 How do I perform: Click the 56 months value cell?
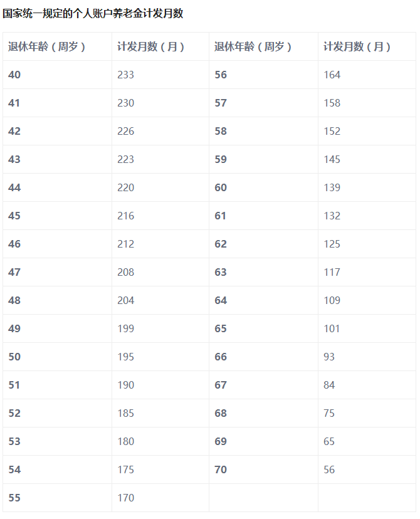point(329,469)
